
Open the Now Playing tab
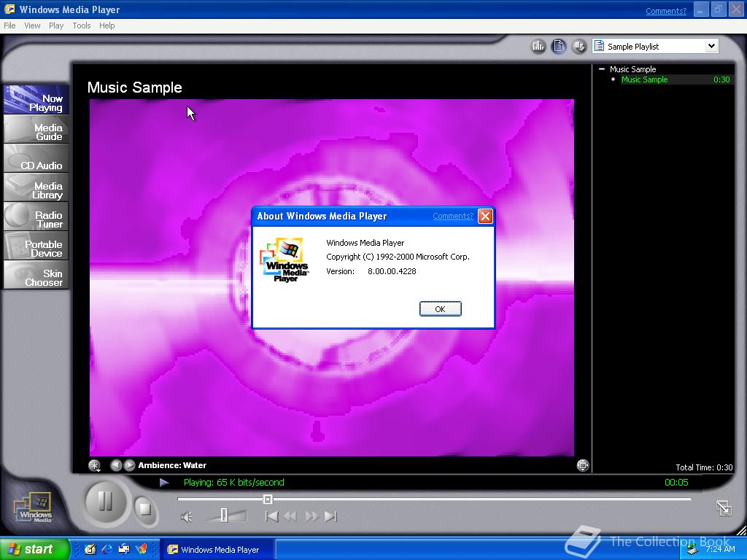pos(36,99)
